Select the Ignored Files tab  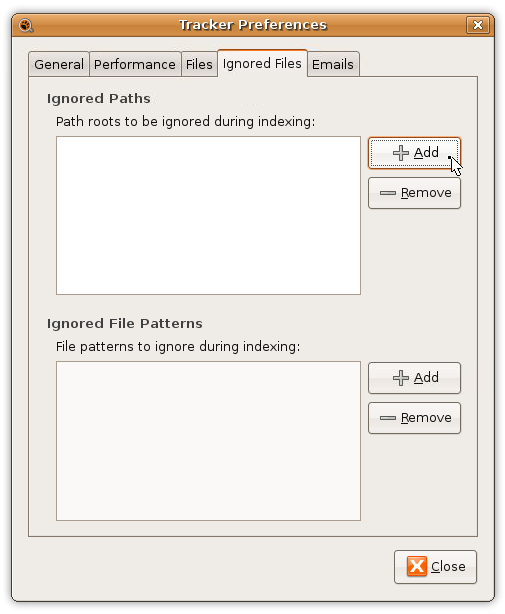262,63
